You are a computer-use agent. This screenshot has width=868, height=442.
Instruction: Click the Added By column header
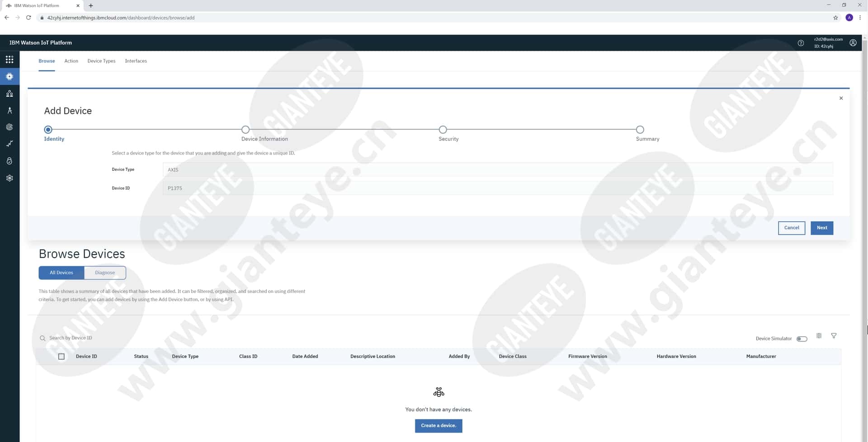coord(459,357)
